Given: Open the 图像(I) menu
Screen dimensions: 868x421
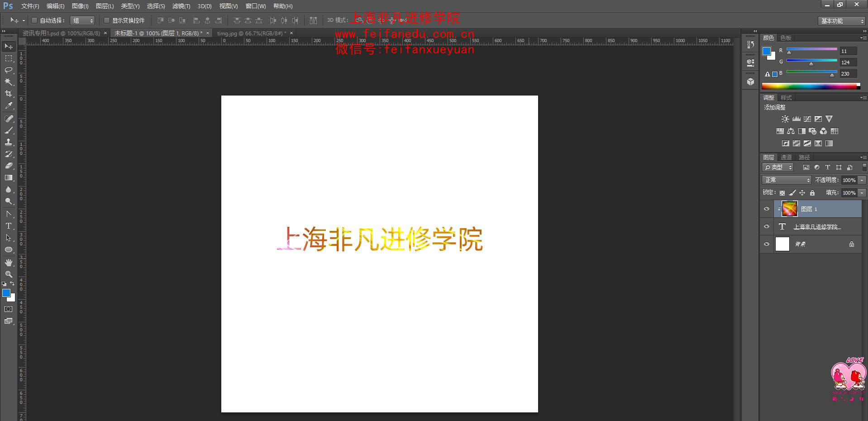Looking at the screenshot, I should 80,6.
